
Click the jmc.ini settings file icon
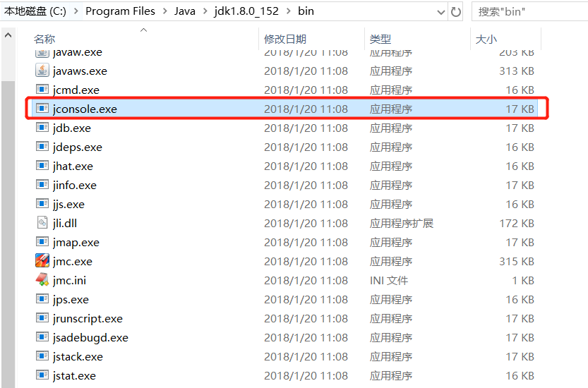pos(42,279)
